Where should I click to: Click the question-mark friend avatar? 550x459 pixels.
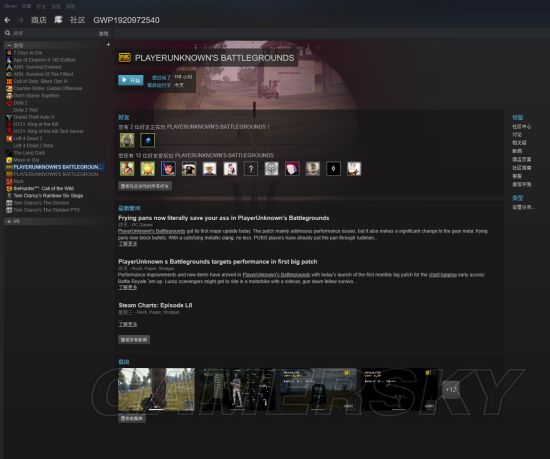pos(251,169)
